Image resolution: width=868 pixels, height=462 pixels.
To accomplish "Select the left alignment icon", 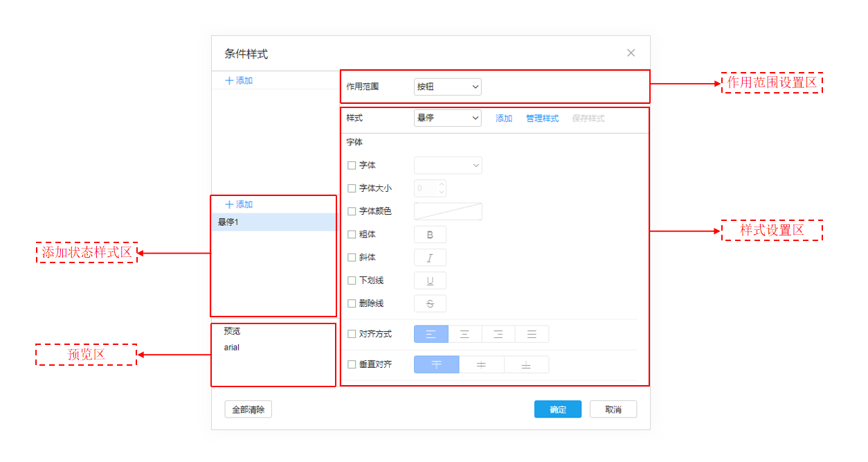I will coord(431,333).
